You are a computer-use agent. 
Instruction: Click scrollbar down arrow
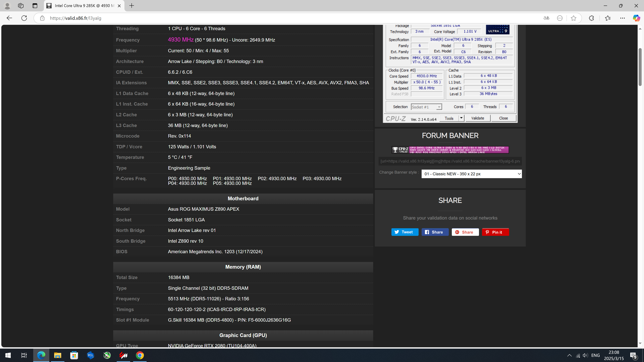pos(640,344)
